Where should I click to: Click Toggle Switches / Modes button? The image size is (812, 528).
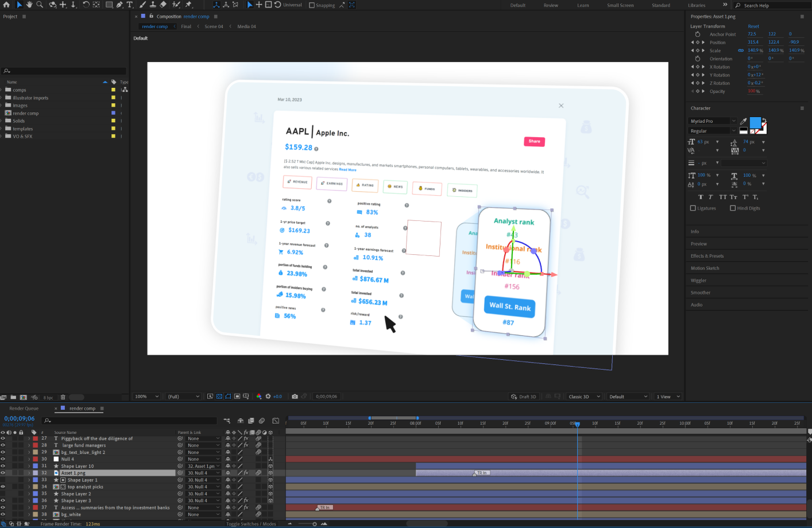(251, 524)
